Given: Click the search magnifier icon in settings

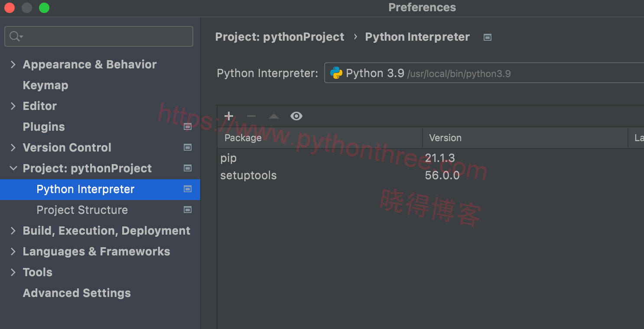Looking at the screenshot, I should pyautogui.click(x=16, y=36).
